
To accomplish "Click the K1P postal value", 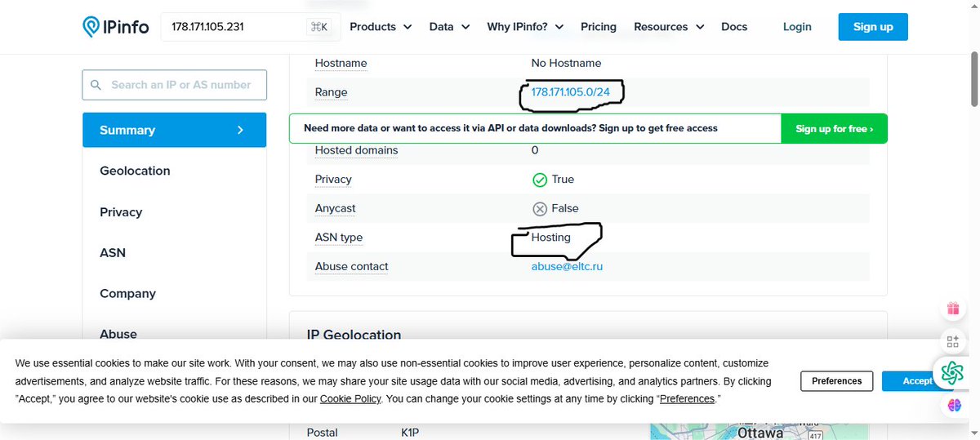I will (x=410, y=433).
